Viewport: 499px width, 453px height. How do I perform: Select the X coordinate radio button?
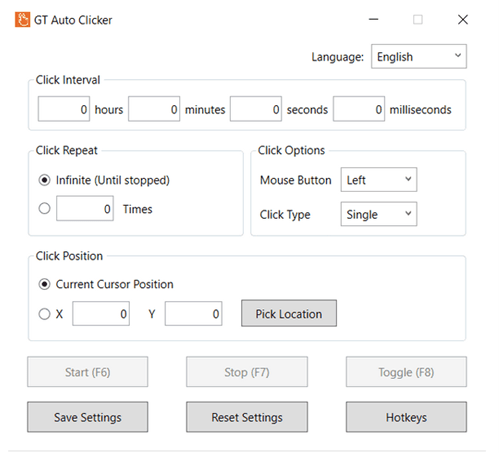click(44, 314)
